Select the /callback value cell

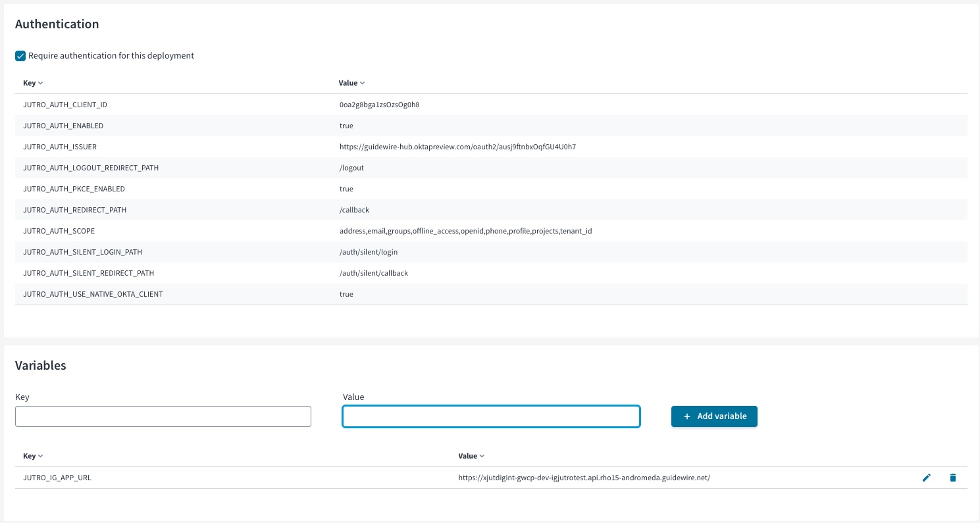(355, 210)
